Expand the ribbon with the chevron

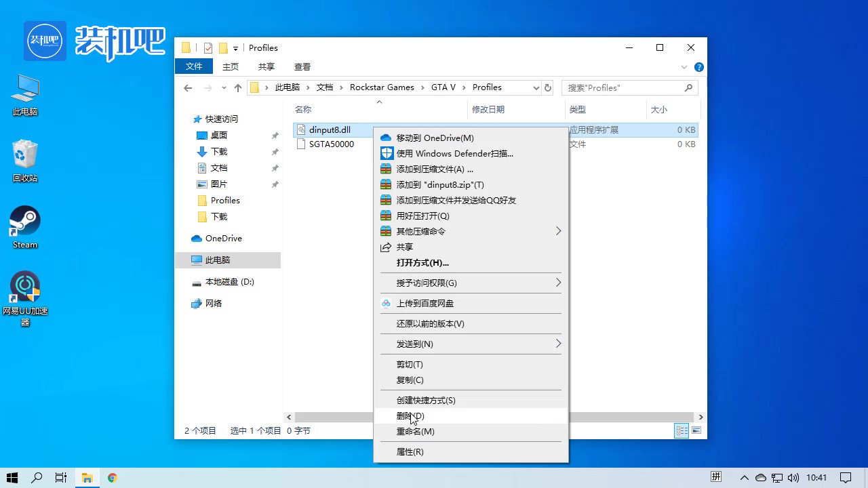coord(684,67)
